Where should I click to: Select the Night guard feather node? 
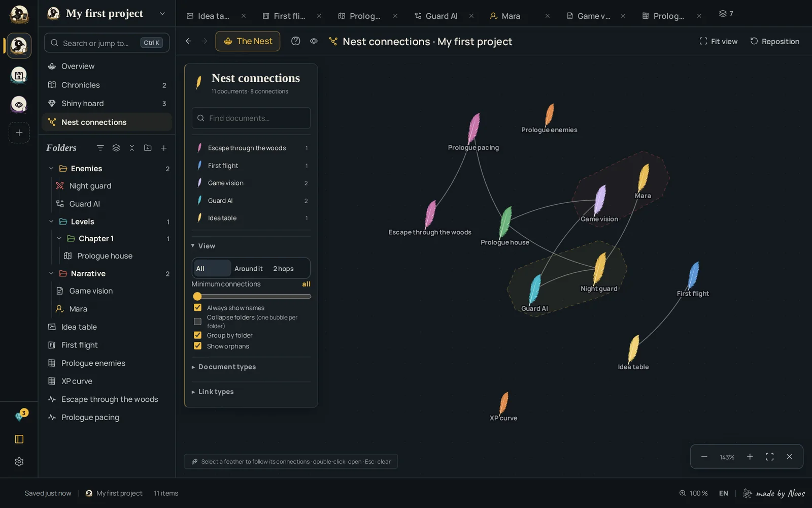point(599,268)
